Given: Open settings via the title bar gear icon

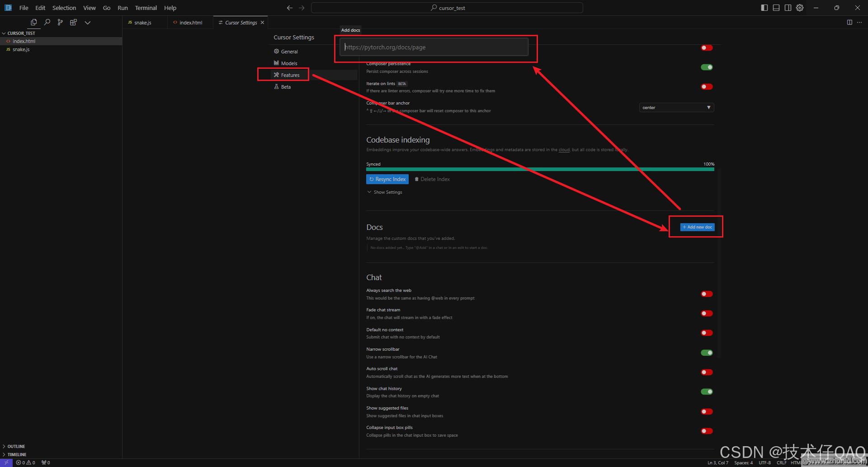Looking at the screenshot, I should click(x=800, y=8).
